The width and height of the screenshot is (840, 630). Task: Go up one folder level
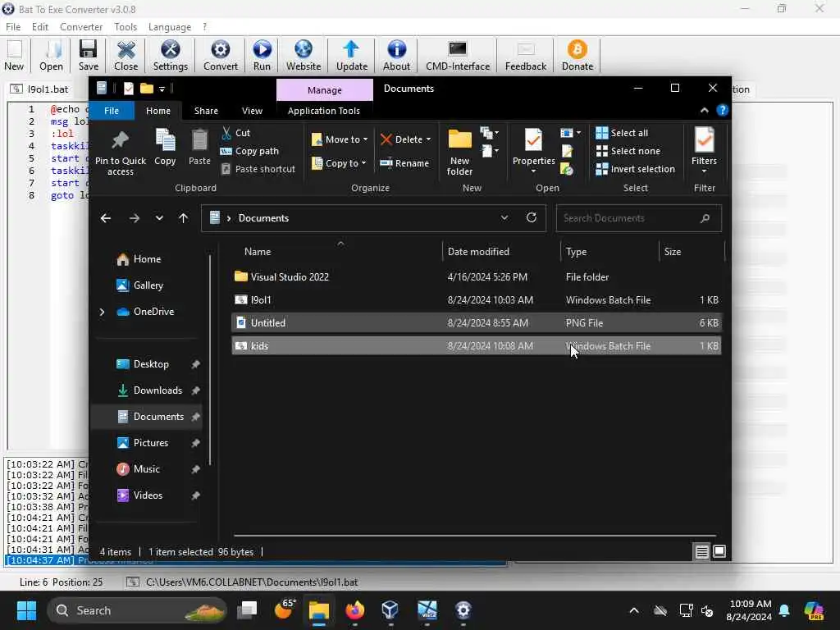point(183,218)
